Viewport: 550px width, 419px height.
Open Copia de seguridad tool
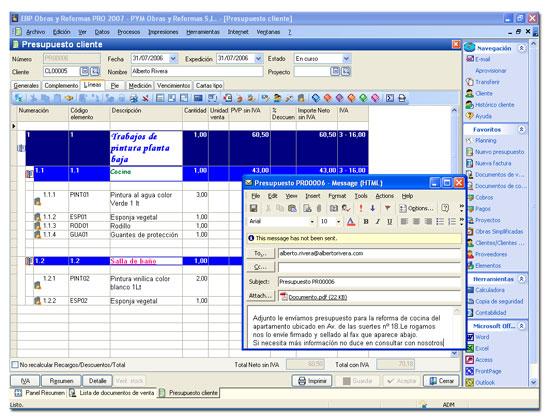pos(498,301)
